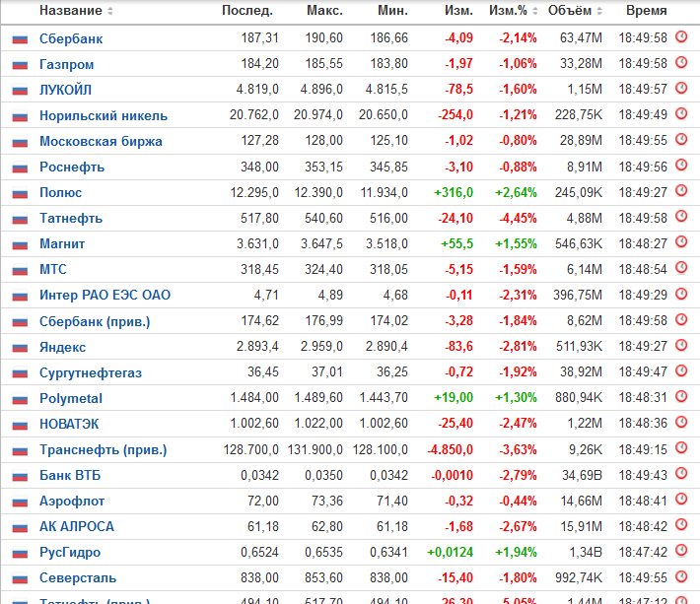Click the clock icon in МТС row
700x604 pixels.
pos(681,268)
